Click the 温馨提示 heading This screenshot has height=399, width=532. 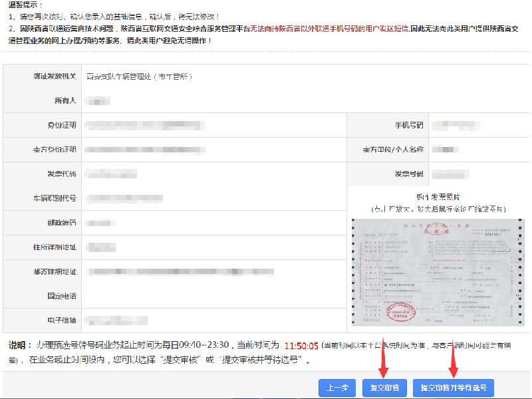pos(24,5)
